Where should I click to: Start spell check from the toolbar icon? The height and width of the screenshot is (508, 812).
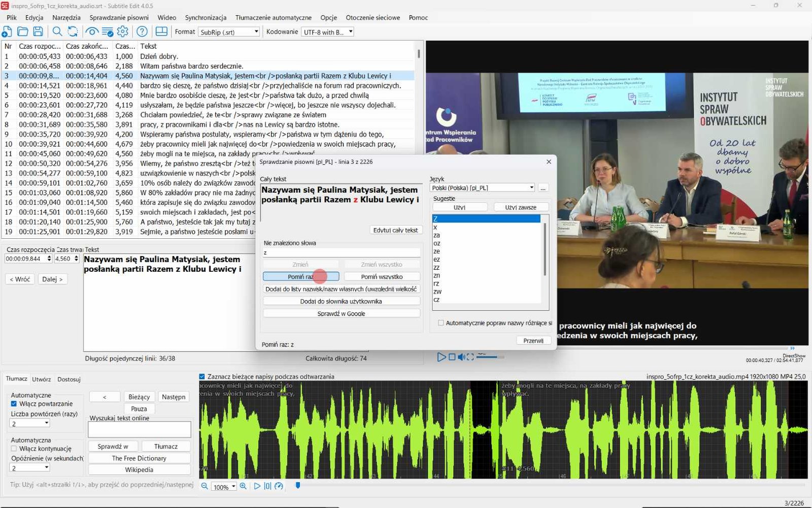pos(108,31)
